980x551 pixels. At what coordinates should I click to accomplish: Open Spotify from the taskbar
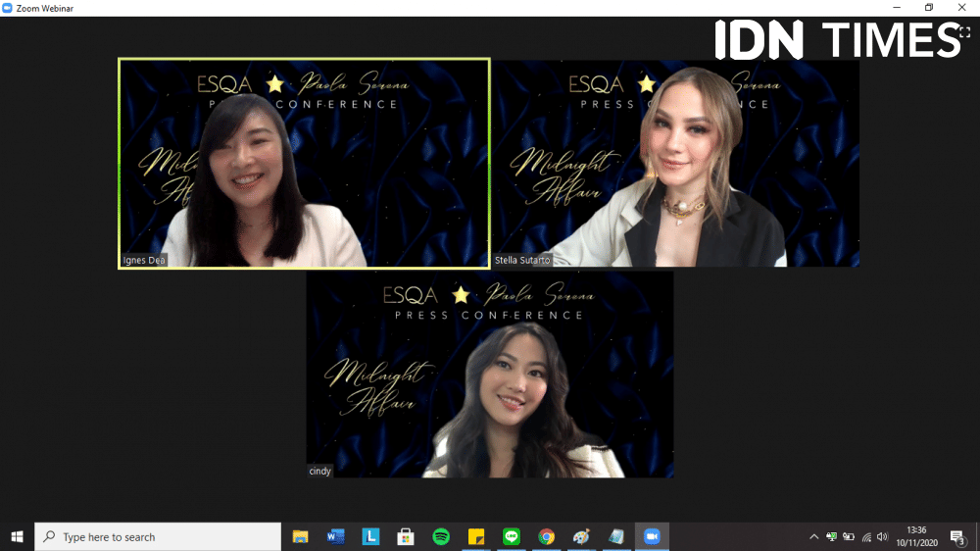pos(441,536)
